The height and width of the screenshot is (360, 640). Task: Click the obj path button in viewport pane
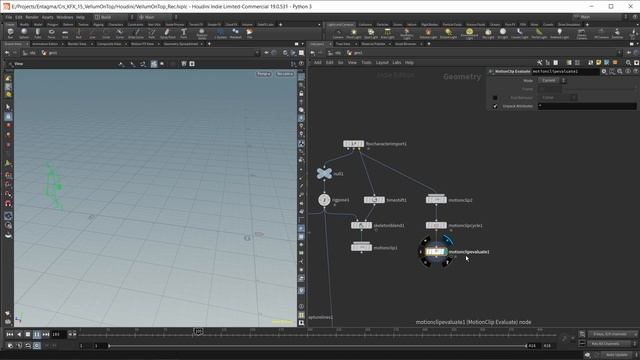click(29, 53)
